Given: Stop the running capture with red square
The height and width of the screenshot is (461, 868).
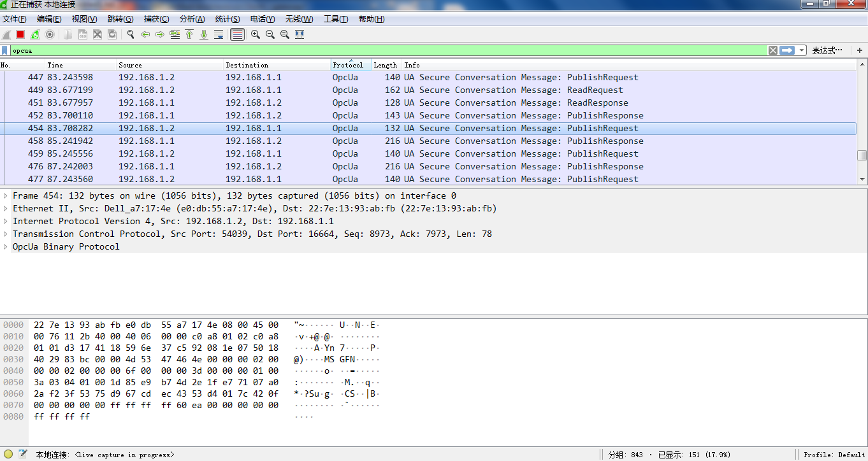Looking at the screenshot, I should [x=20, y=34].
